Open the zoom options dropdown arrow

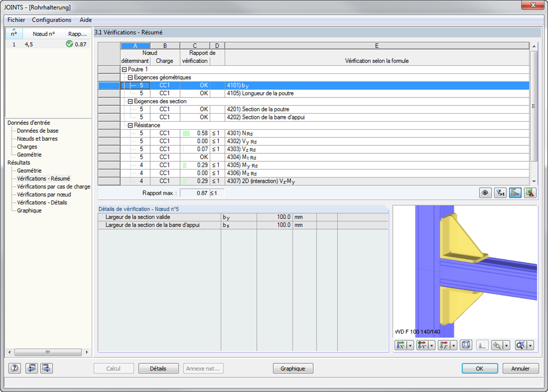506,346
